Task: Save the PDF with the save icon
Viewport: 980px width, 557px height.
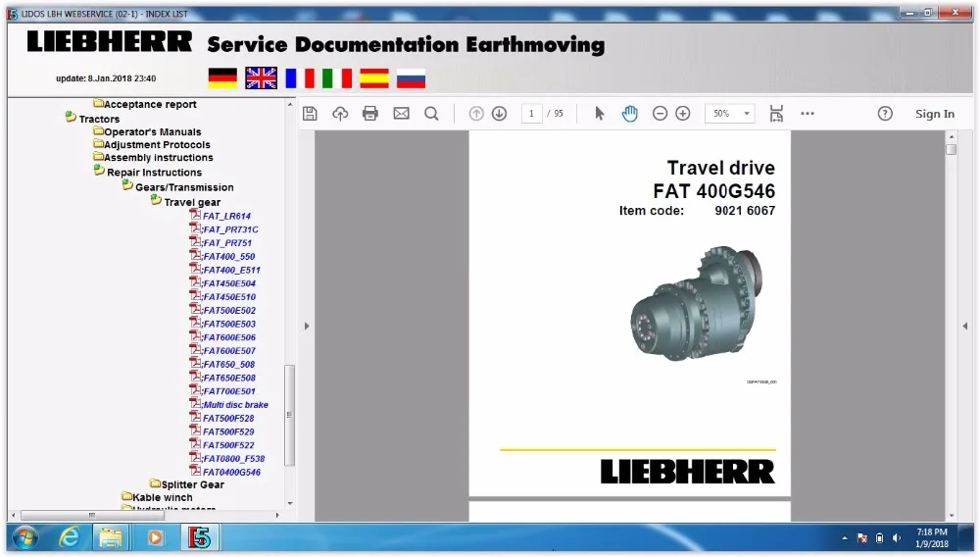Action: point(310,114)
